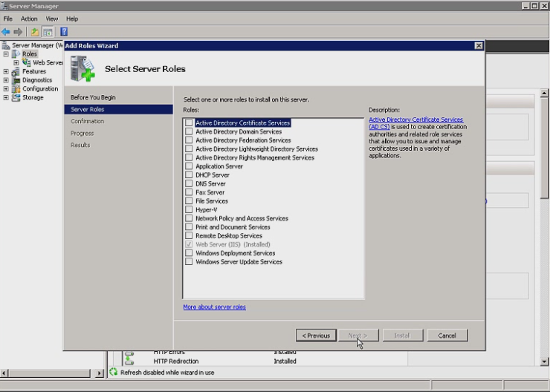Go to Before You Begin step
Image resolution: width=550 pixels, height=392 pixels.
[93, 97]
